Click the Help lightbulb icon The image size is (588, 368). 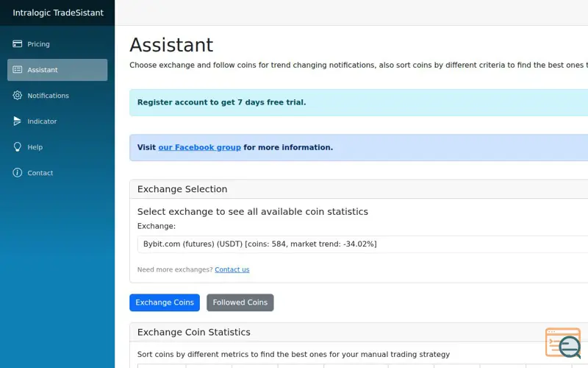point(17,146)
